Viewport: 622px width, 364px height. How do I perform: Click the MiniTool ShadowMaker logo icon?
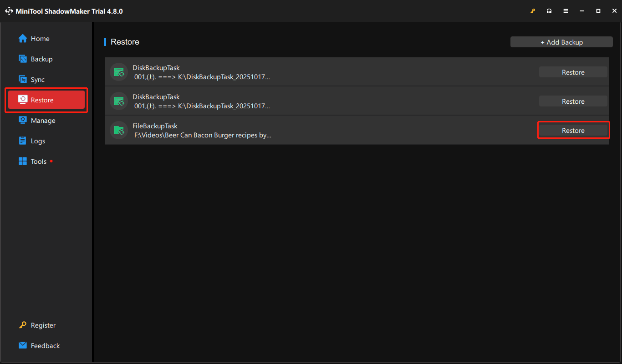(9, 11)
